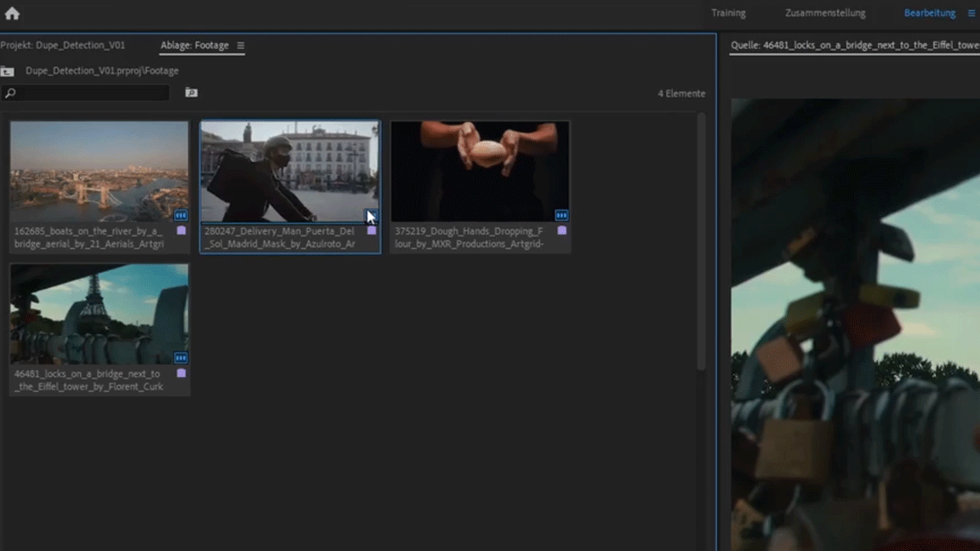Select the Tower Bridge boats aerial thumbnail
Image resolution: width=980 pixels, height=551 pixels.
pyautogui.click(x=99, y=171)
